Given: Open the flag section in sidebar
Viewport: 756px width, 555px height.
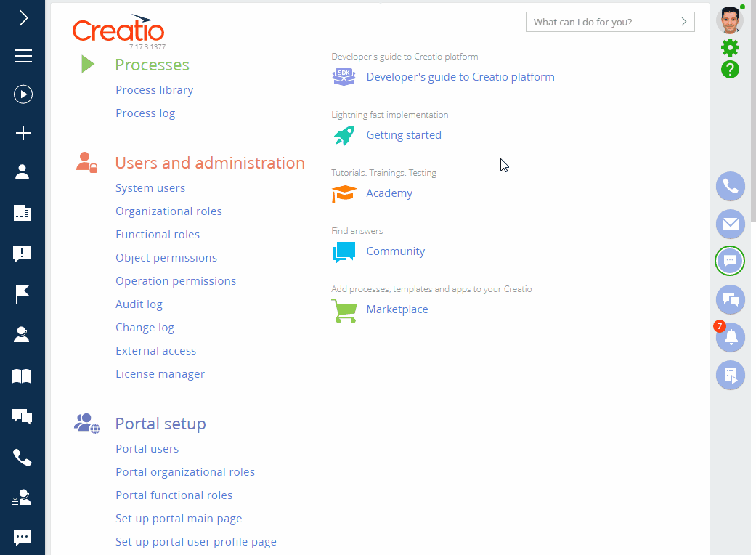Looking at the screenshot, I should tap(23, 293).
